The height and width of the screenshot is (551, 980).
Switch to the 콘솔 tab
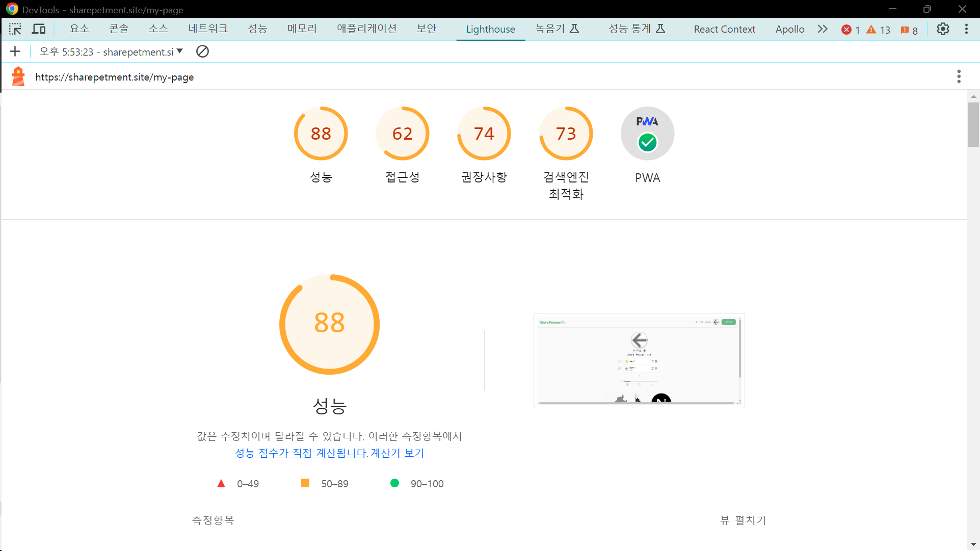pyautogui.click(x=119, y=29)
